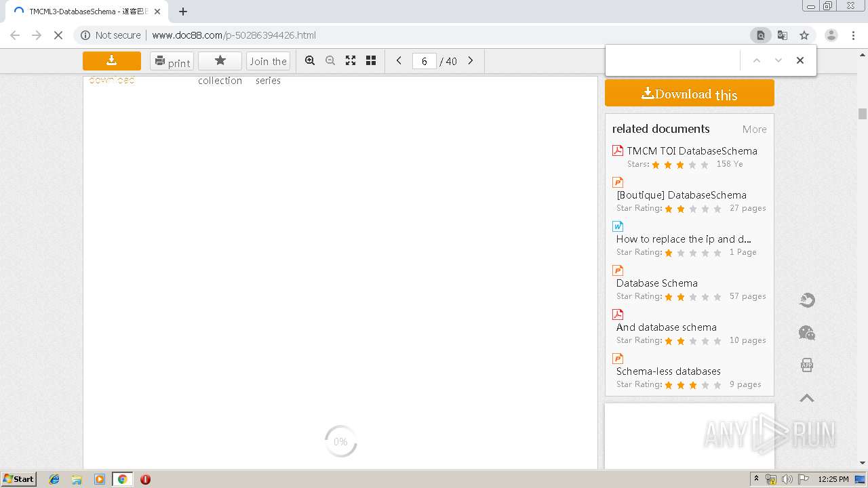Image resolution: width=868 pixels, height=488 pixels.
Task: Click PPT icon above [Boutique] DatabaseSchema
Action: coord(618,182)
